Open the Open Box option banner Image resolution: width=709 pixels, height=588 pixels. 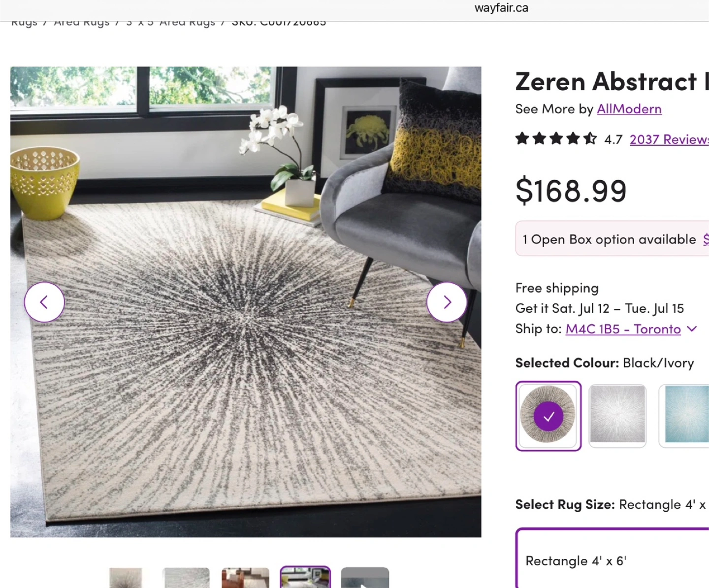[612, 239]
